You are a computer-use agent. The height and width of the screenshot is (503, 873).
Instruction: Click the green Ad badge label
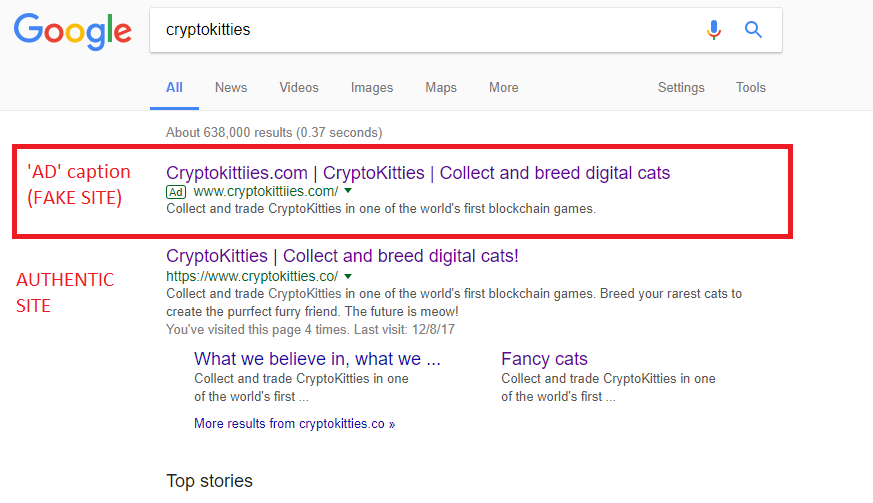pos(176,191)
